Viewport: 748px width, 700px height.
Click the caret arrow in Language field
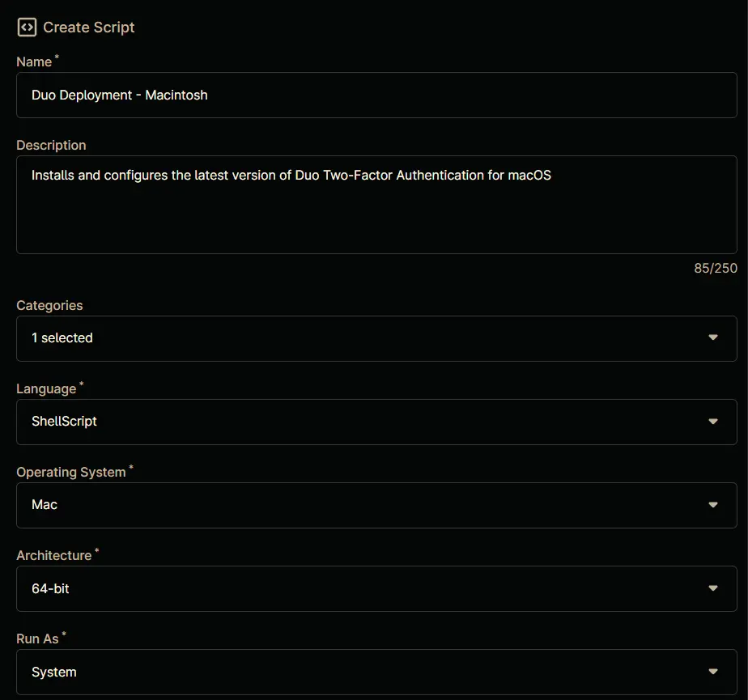713,422
